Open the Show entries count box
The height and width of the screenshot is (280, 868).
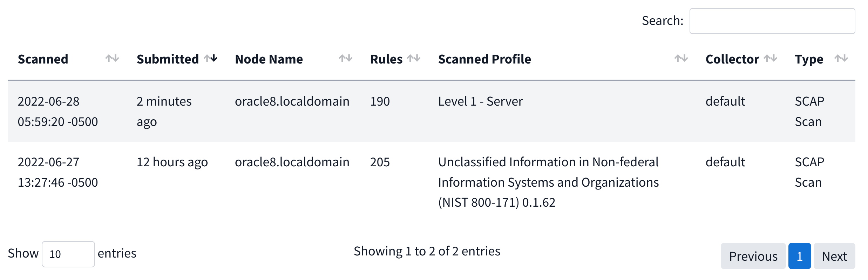[x=68, y=254]
